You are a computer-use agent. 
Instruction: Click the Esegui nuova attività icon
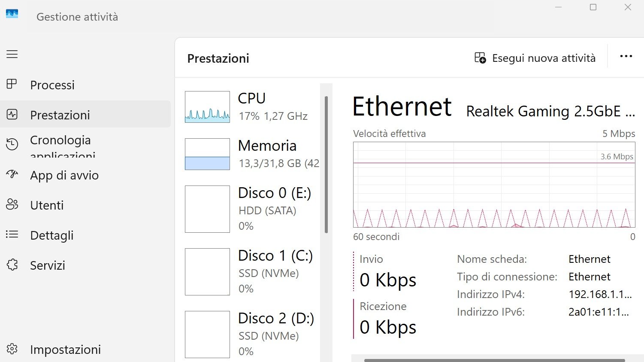tap(480, 58)
